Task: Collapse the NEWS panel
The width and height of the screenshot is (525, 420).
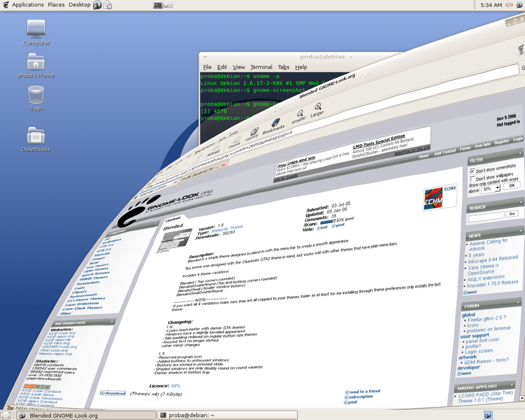Action: click(x=520, y=231)
